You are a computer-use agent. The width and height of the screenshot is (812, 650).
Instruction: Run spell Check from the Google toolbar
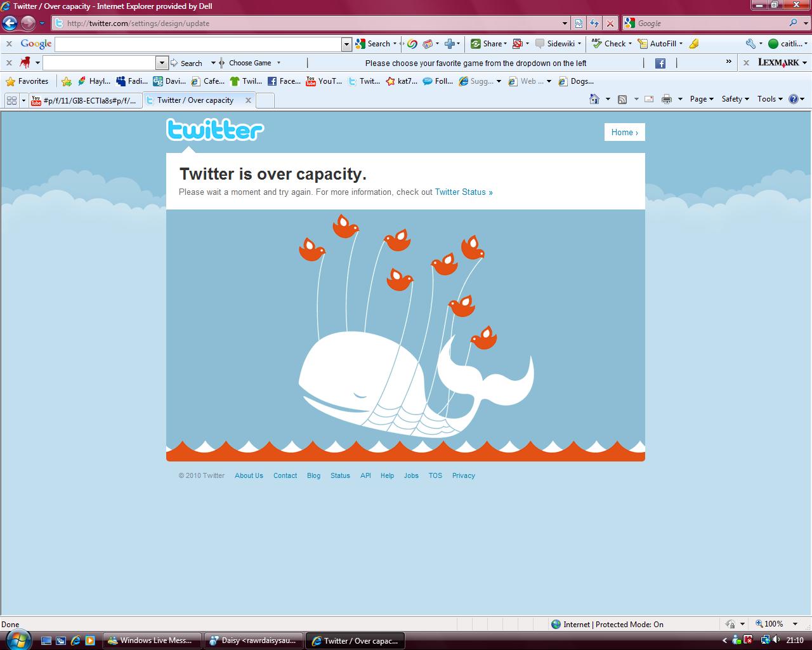[x=612, y=44]
